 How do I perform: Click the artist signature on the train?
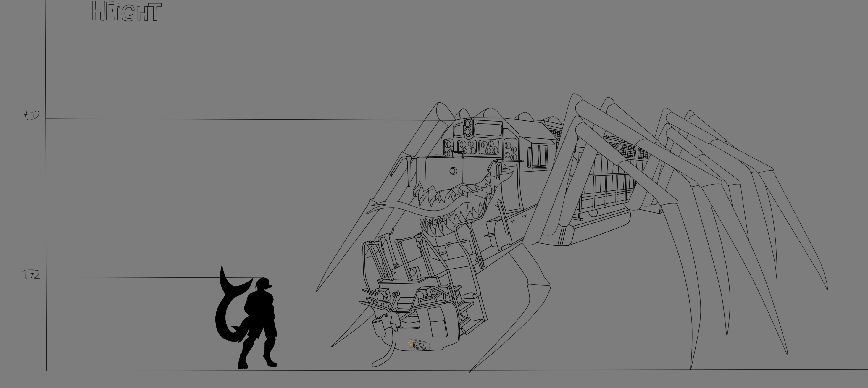(420, 345)
